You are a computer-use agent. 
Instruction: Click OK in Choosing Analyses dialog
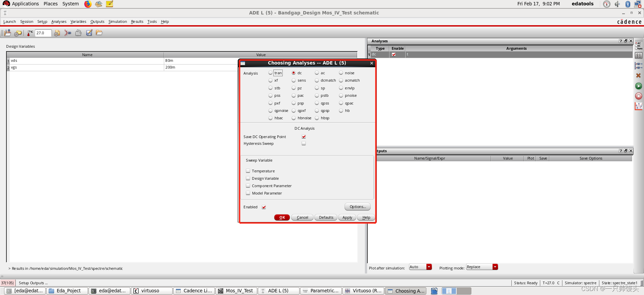(x=282, y=217)
